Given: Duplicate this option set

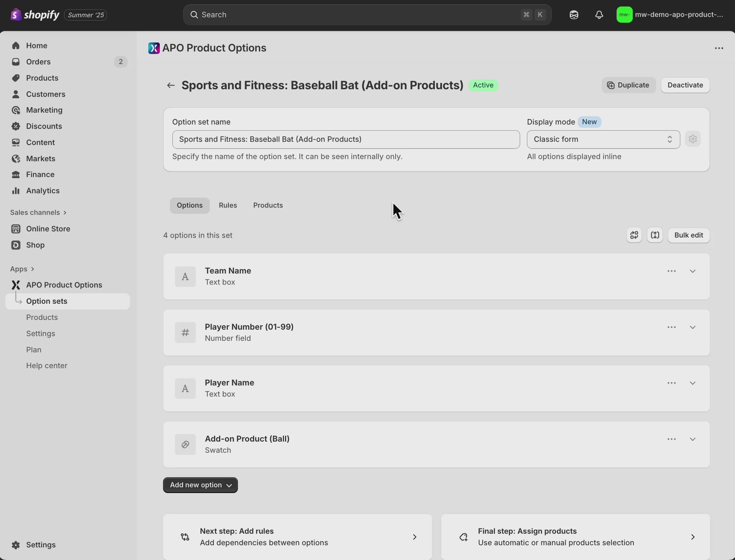Looking at the screenshot, I should tap(628, 85).
